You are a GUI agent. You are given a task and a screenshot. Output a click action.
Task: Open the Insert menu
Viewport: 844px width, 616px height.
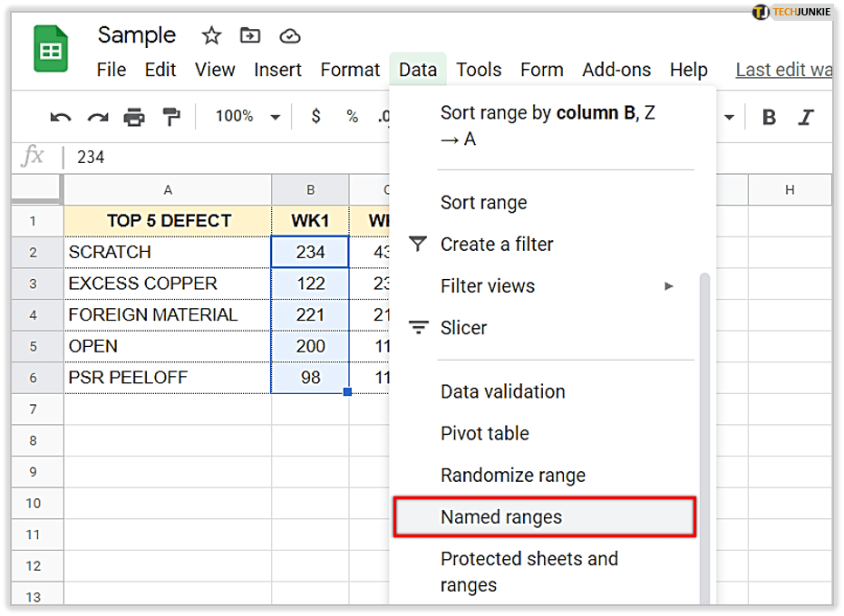(x=277, y=70)
